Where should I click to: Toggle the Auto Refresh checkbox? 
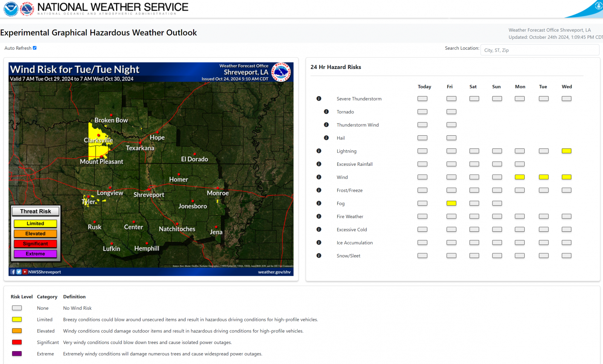pos(35,48)
